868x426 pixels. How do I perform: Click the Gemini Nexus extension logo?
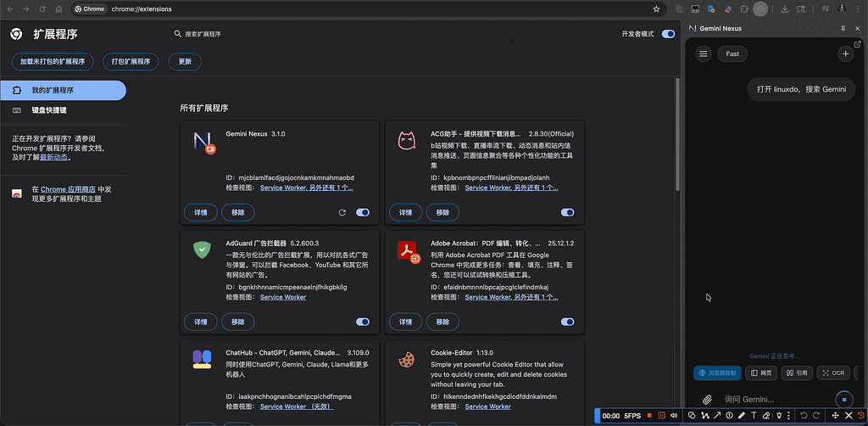click(x=203, y=142)
